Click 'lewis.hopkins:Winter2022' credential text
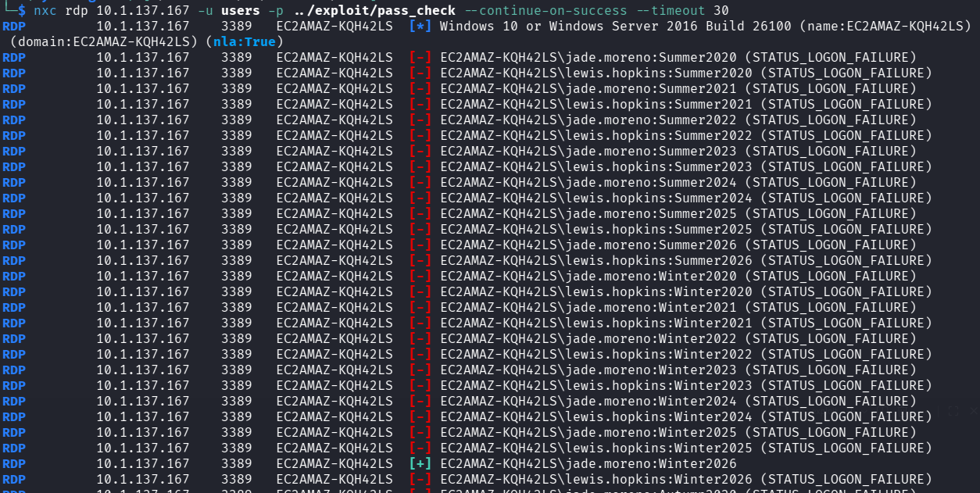Image resolution: width=980 pixels, height=493 pixels. point(659,355)
